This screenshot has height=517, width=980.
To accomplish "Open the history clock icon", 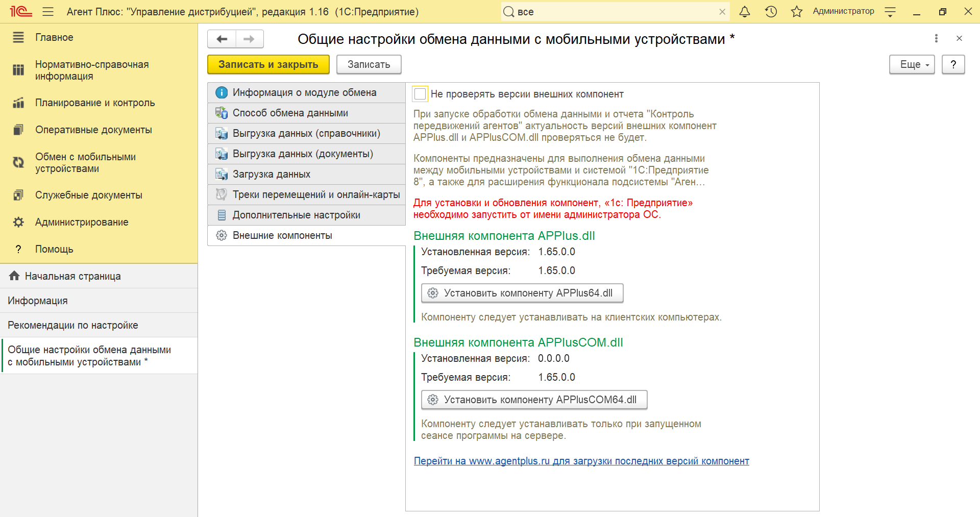I will pyautogui.click(x=771, y=11).
